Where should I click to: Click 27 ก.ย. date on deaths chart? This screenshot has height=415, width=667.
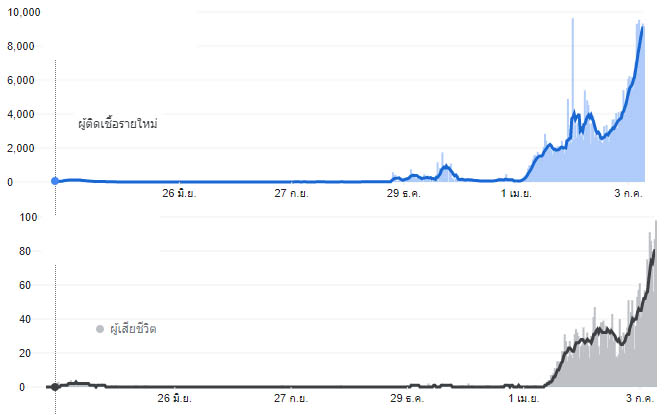coord(292,399)
